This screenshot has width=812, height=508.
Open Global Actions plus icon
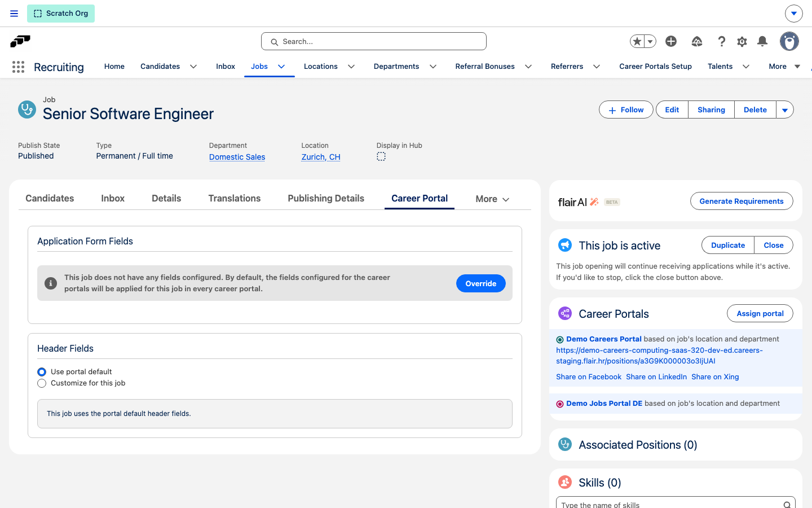671,41
